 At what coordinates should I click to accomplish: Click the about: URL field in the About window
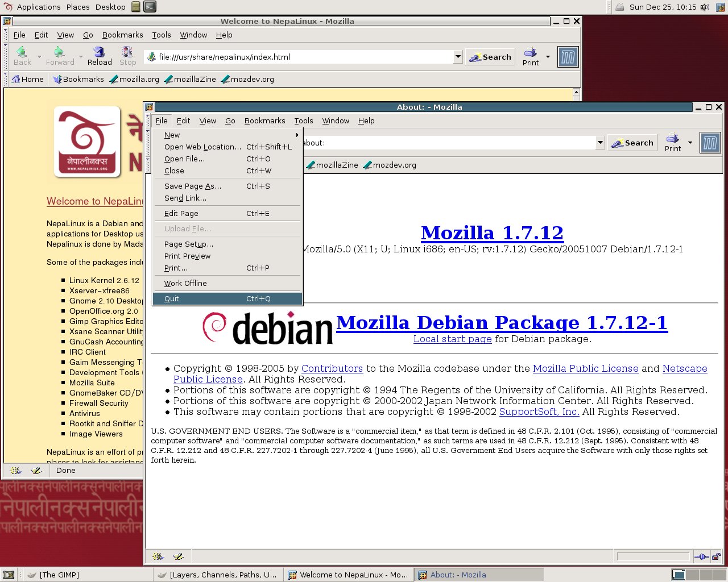[449, 143]
